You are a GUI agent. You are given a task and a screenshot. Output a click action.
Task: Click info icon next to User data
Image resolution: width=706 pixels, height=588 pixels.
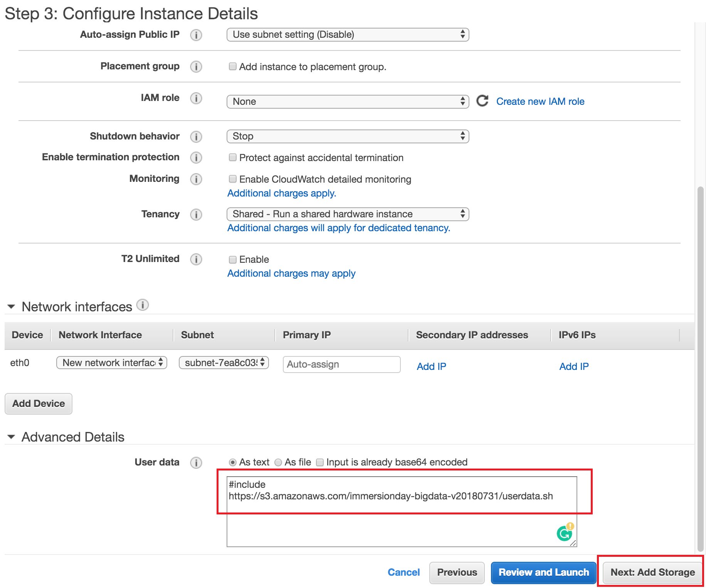[x=196, y=463]
